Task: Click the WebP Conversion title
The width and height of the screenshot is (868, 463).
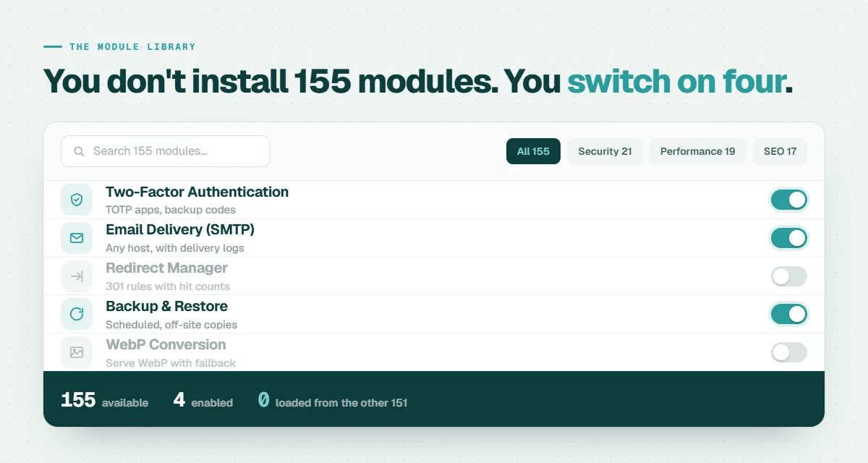Action: (x=166, y=344)
